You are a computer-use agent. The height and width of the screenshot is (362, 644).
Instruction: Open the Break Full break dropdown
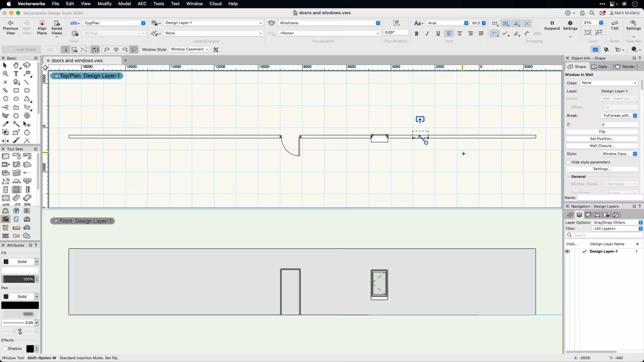coord(619,116)
